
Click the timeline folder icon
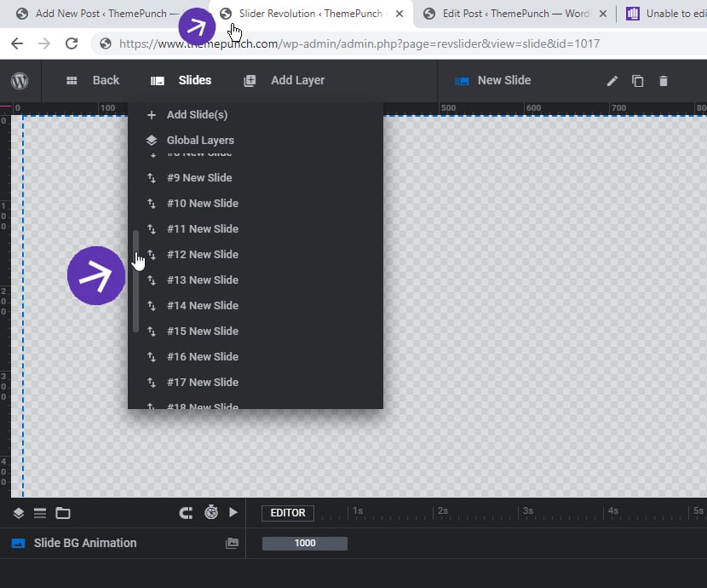click(63, 513)
